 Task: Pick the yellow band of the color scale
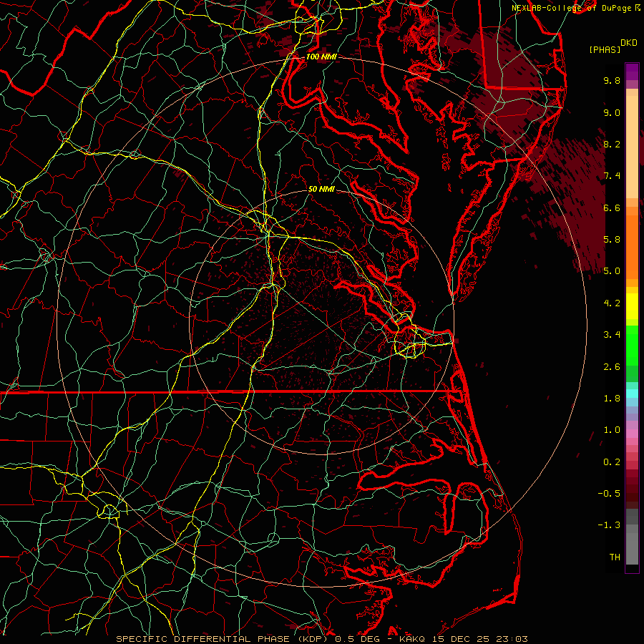[x=632, y=306]
